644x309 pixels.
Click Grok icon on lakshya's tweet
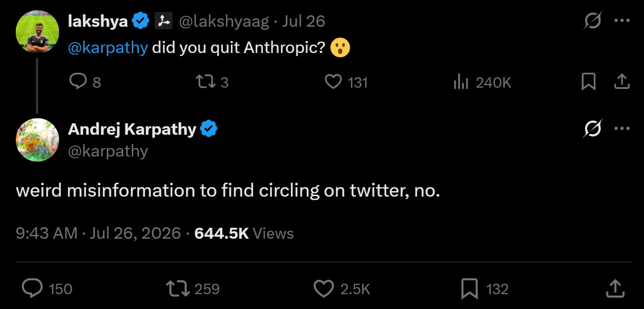[592, 21]
